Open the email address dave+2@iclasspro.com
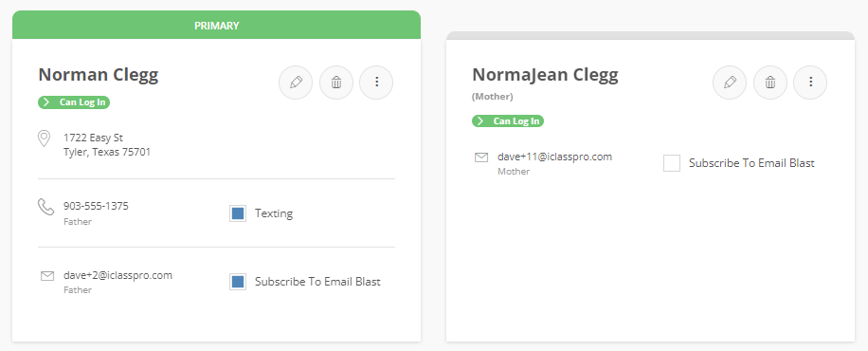Image resolution: width=868 pixels, height=351 pixels. (118, 275)
